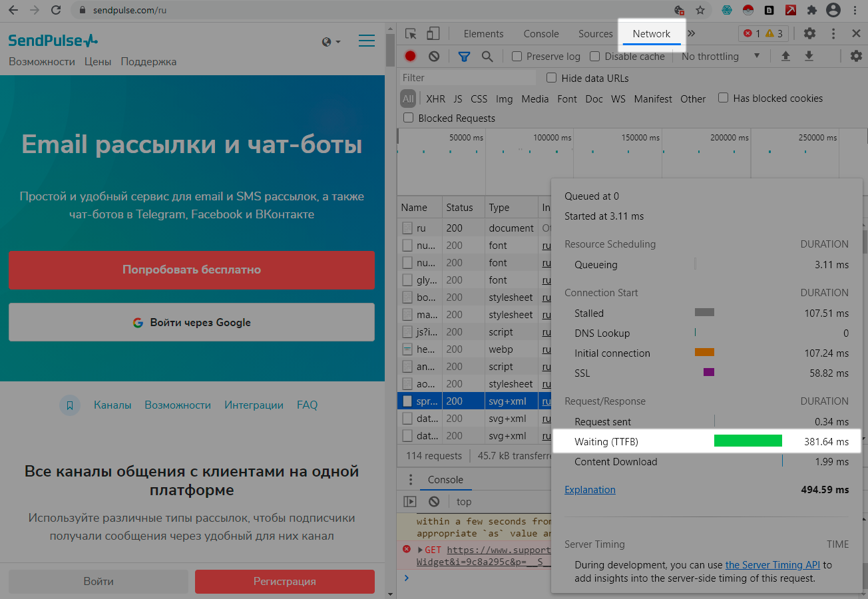Show the console sidebar icon
Viewport: 868px width, 599px height.
tap(410, 502)
